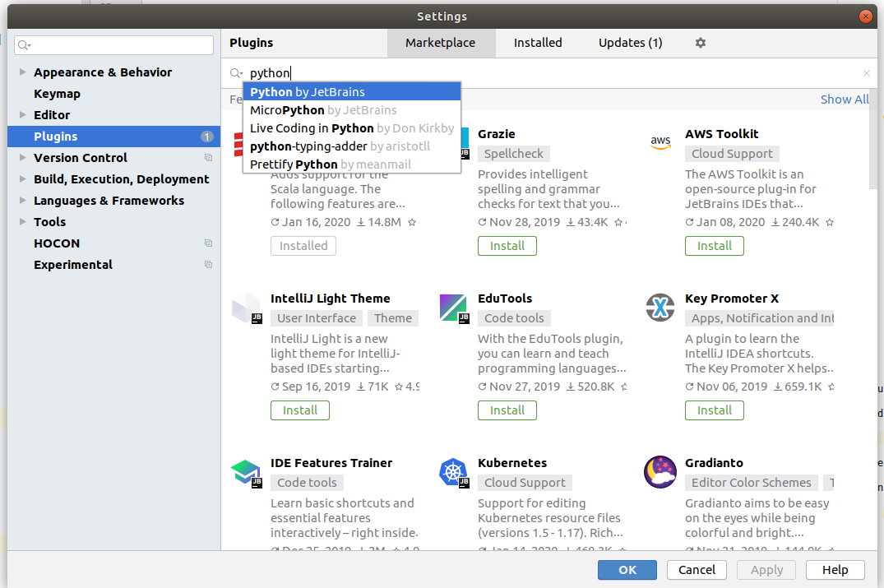The height and width of the screenshot is (588, 884).
Task: Click the Plugins update count badge
Action: pyautogui.click(x=207, y=137)
